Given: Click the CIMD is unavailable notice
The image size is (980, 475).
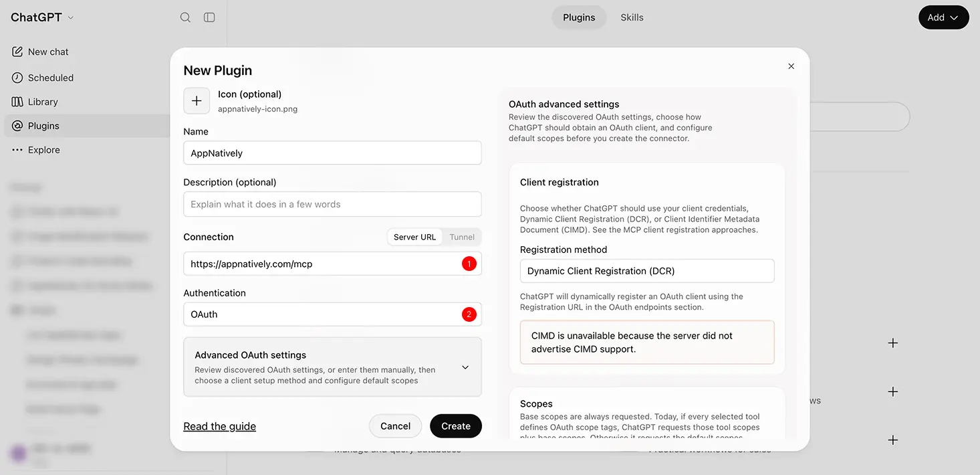Looking at the screenshot, I should point(647,342).
